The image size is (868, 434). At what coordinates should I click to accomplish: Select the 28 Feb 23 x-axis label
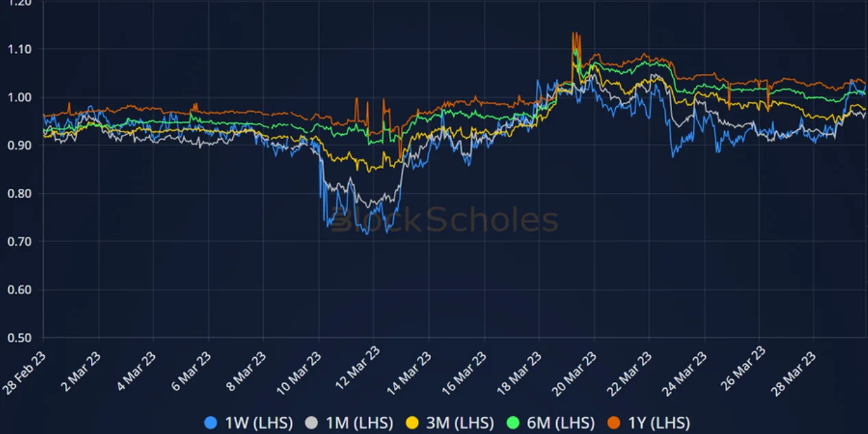[25, 372]
